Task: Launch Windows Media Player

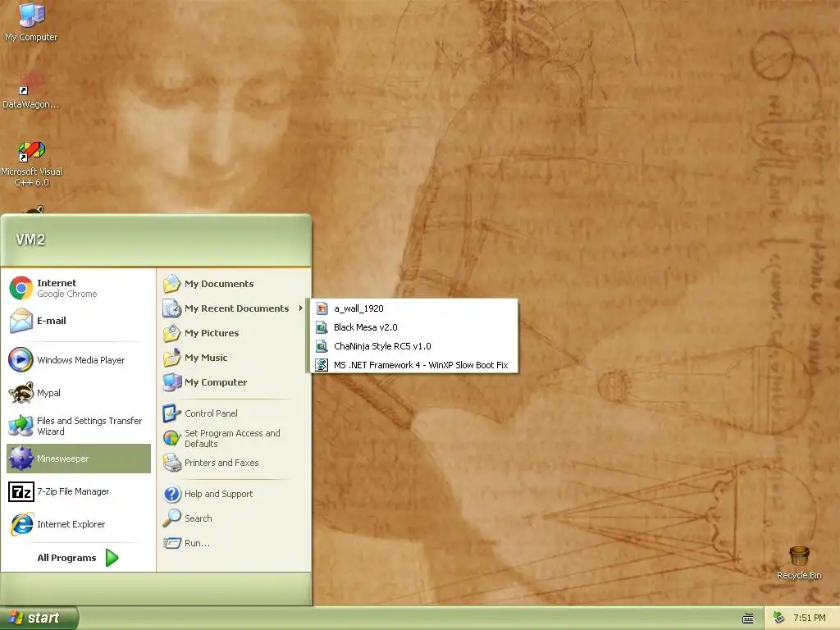Action: 78,360
